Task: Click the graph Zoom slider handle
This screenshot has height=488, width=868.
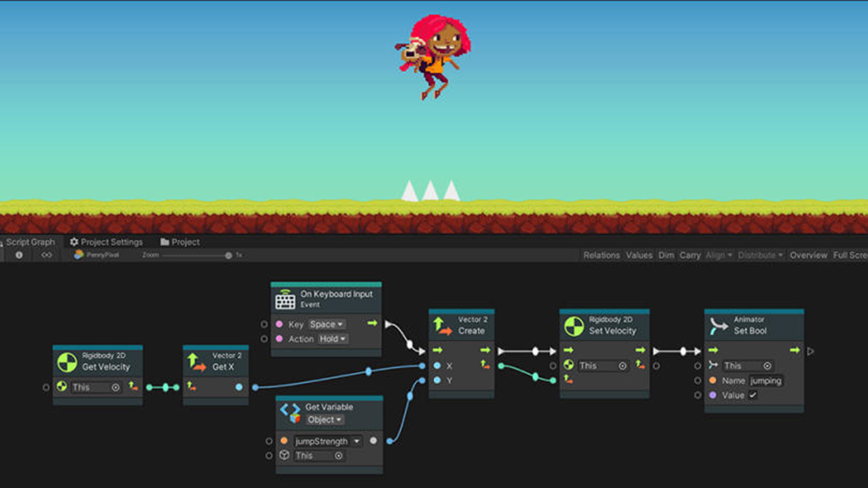Action: [x=228, y=256]
